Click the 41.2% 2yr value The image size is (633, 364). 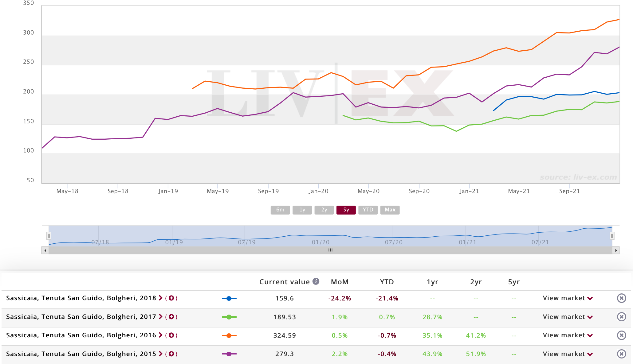point(476,335)
